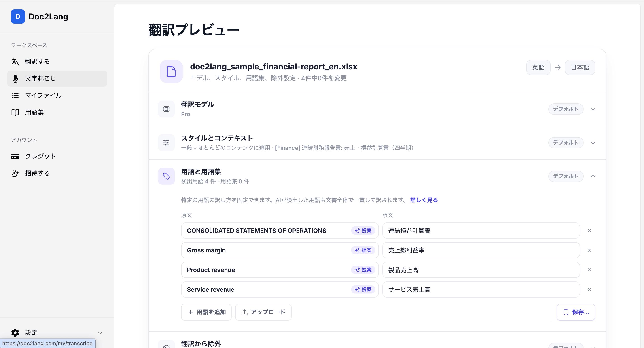
Task: Edit the 売上総利益率 translation field
Action: coord(481,250)
